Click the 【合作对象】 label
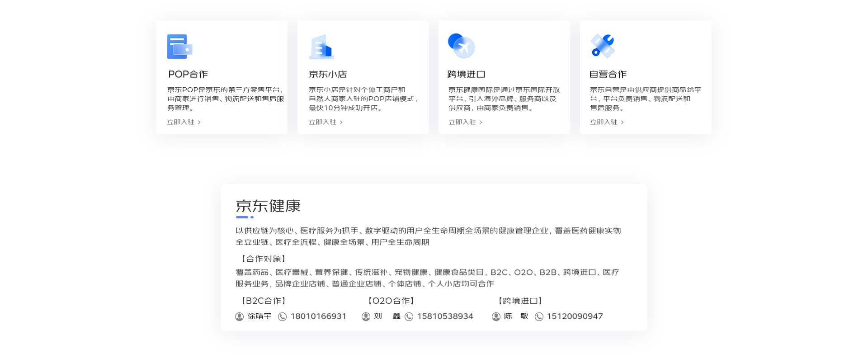The image size is (868, 354). tap(263, 259)
